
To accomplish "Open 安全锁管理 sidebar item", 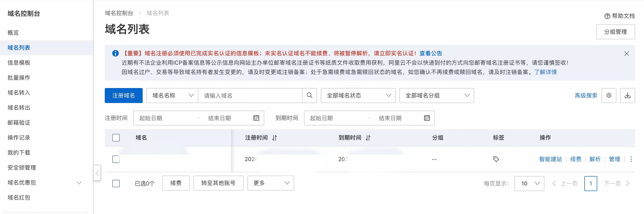I will point(22,168).
